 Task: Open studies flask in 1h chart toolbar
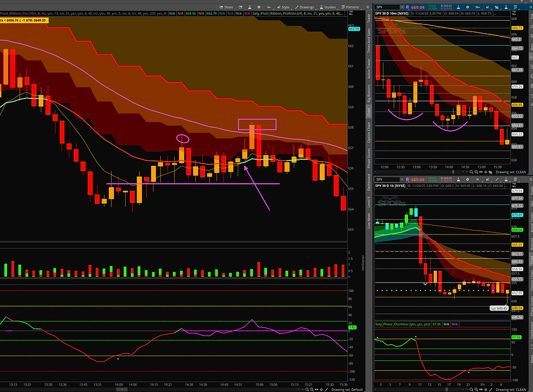506,179
